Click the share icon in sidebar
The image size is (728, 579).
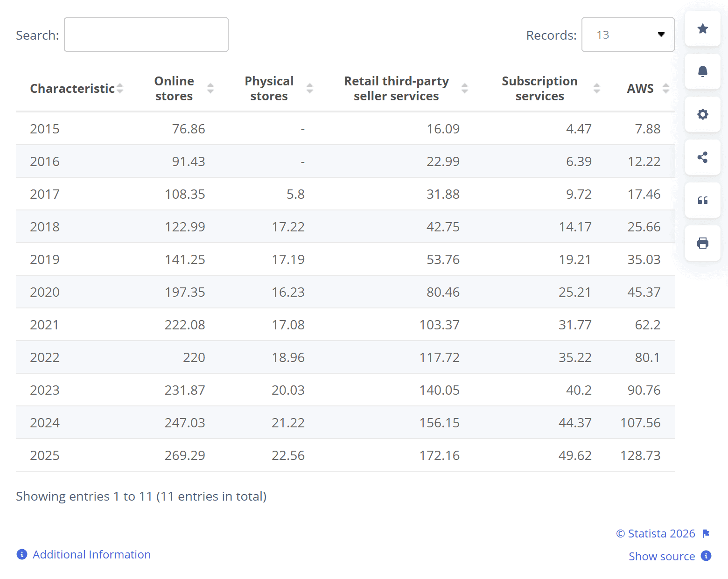(702, 157)
